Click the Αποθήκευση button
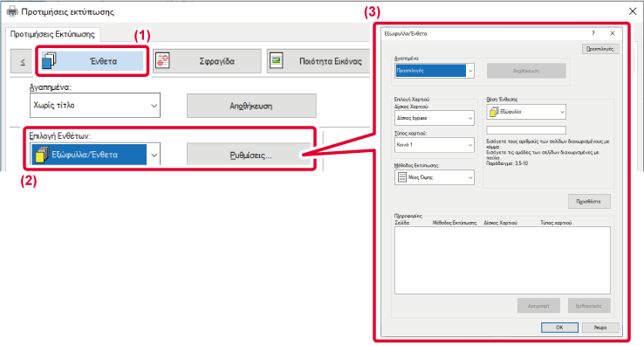The image size is (644, 346). (x=251, y=106)
